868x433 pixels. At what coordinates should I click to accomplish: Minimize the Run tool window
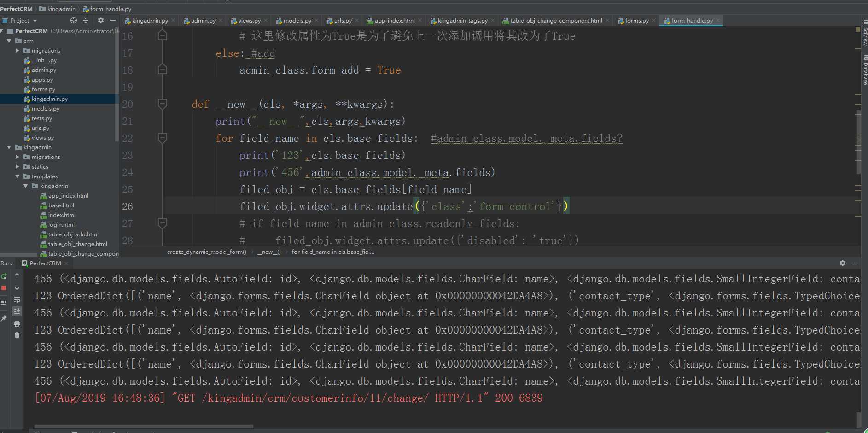tap(855, 263)
